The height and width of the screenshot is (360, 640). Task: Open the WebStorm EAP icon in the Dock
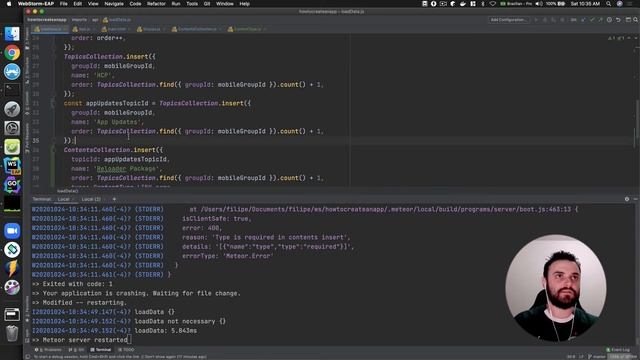point(12,166)
